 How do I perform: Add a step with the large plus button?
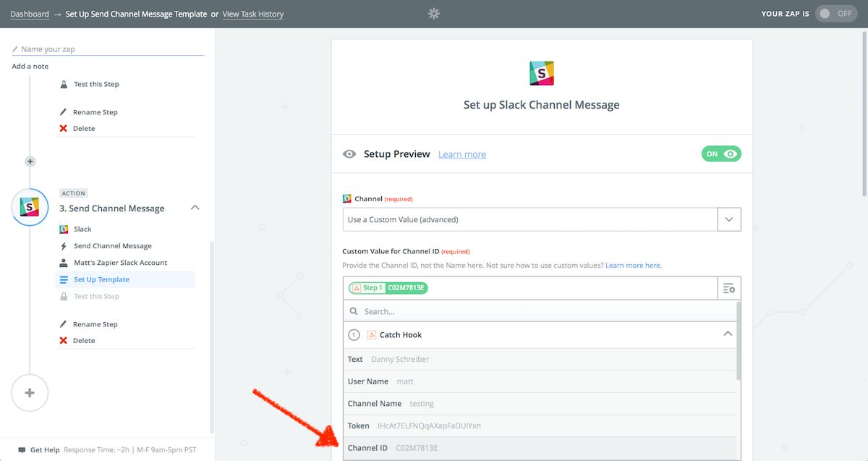coord(30,393)
